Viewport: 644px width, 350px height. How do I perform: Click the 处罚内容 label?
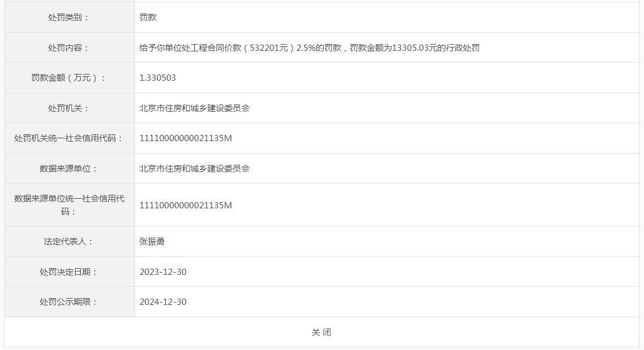68,47
